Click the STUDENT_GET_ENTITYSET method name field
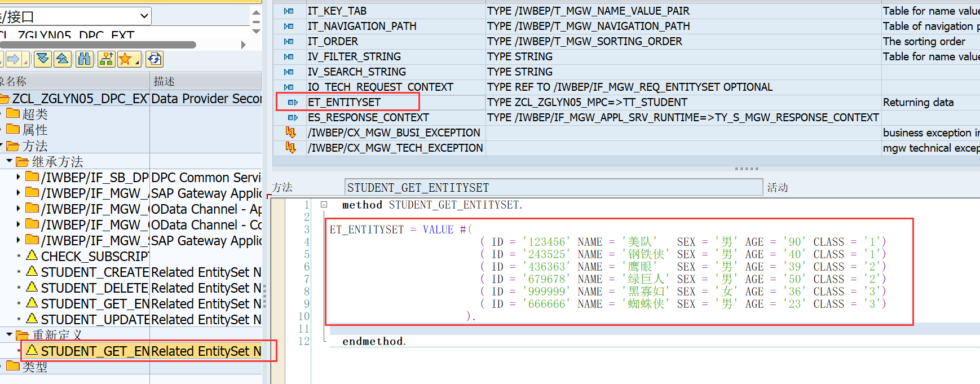980x384 pixels. (x=553, y=187)
